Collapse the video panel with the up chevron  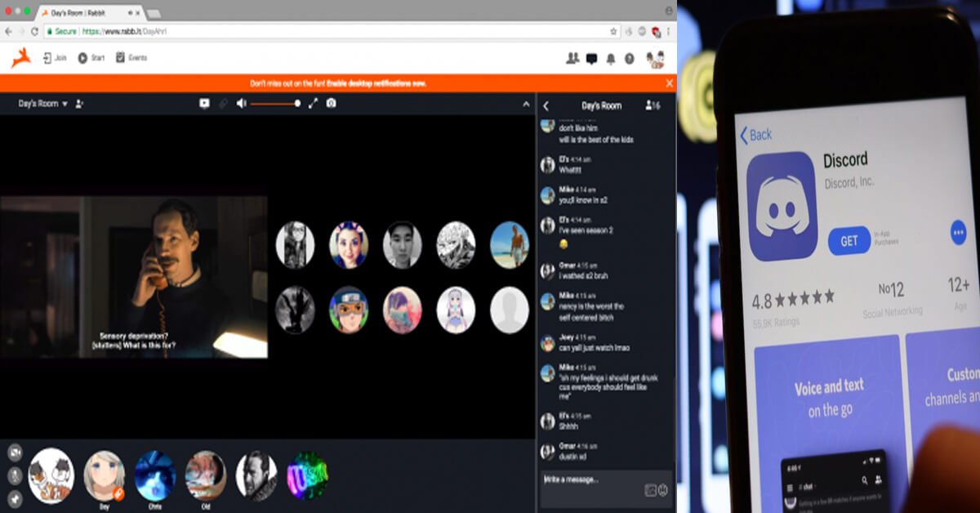pos(526,105)
